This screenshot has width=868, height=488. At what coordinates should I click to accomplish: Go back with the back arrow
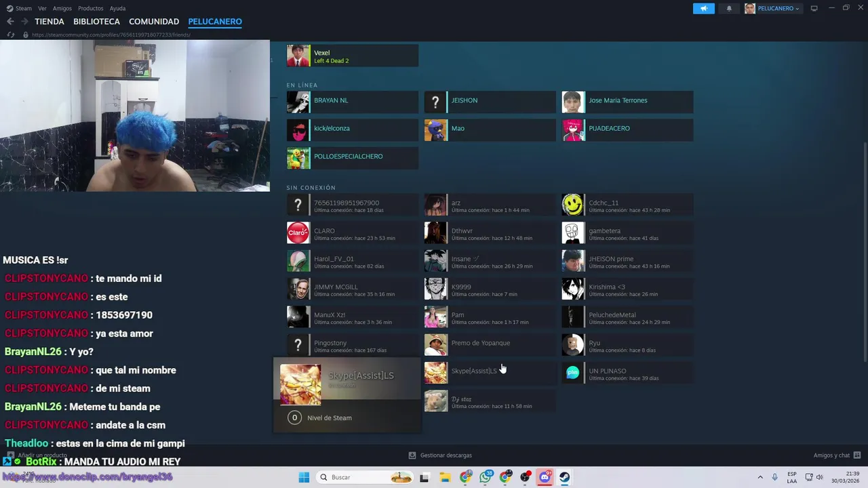click(x=10, y=22)
